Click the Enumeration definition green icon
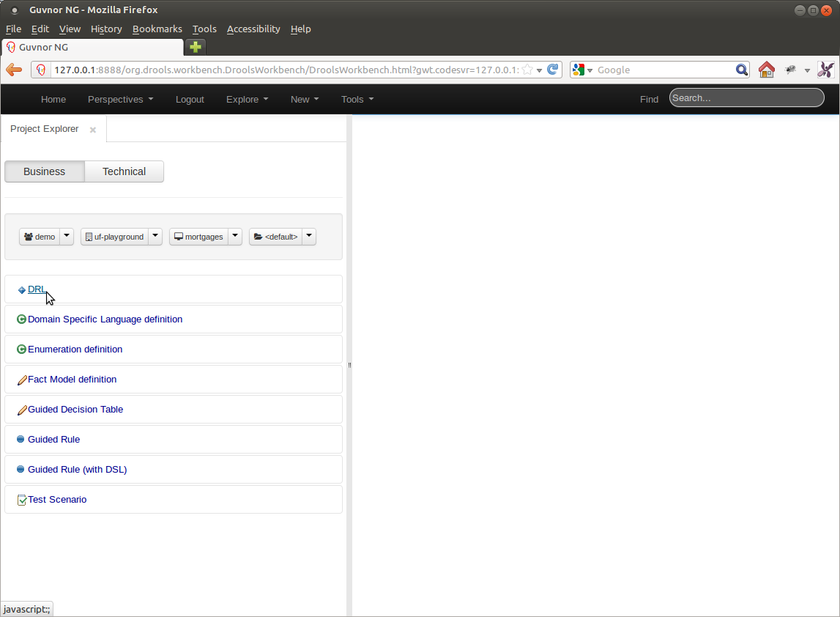840x617 pixels. pos(21,350)
